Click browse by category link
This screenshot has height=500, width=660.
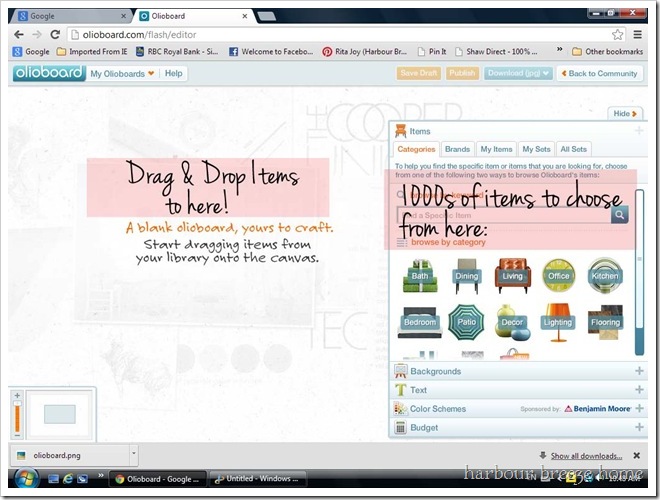tap(448, 242)
